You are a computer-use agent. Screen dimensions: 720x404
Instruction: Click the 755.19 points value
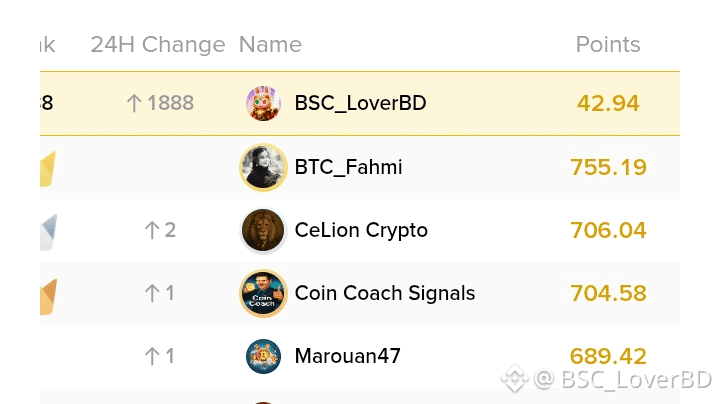pyautogui.click(x=608, y=167)
